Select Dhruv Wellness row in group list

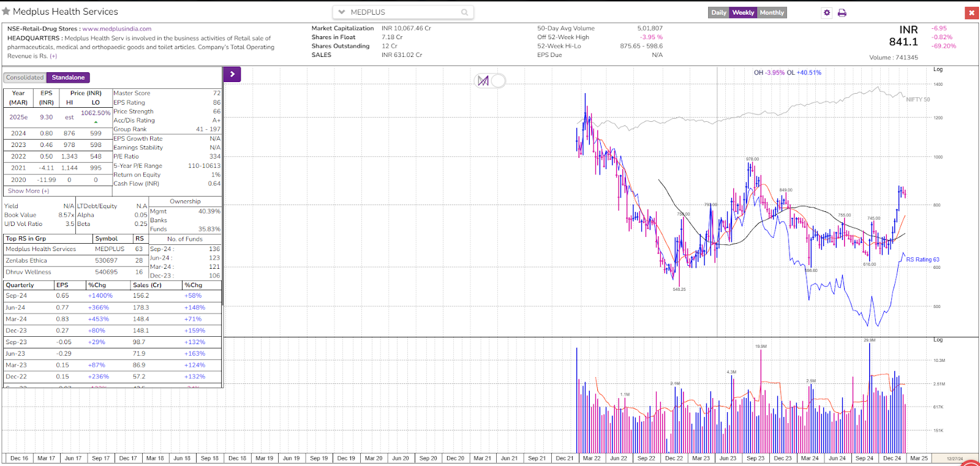click(x=76, y=272)
